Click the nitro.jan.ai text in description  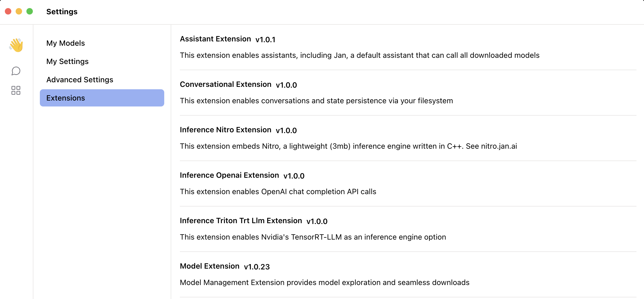click(499, 146)
